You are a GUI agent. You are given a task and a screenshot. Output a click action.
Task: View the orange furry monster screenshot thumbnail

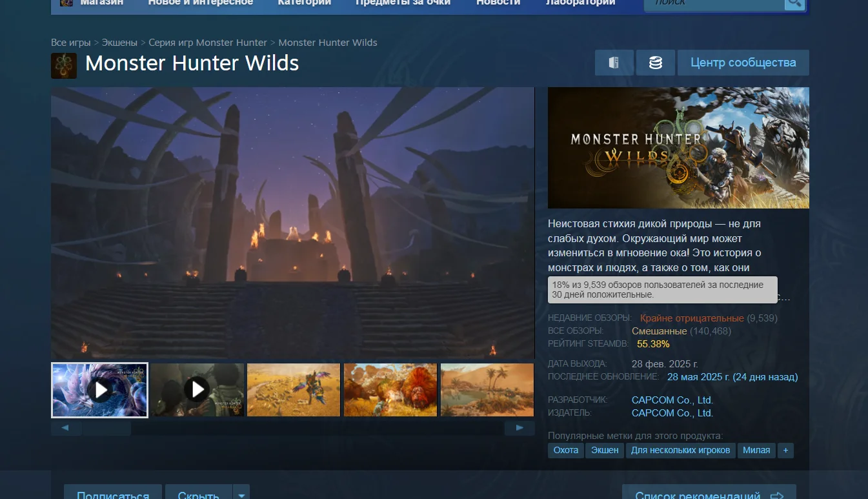click(390, 390)
